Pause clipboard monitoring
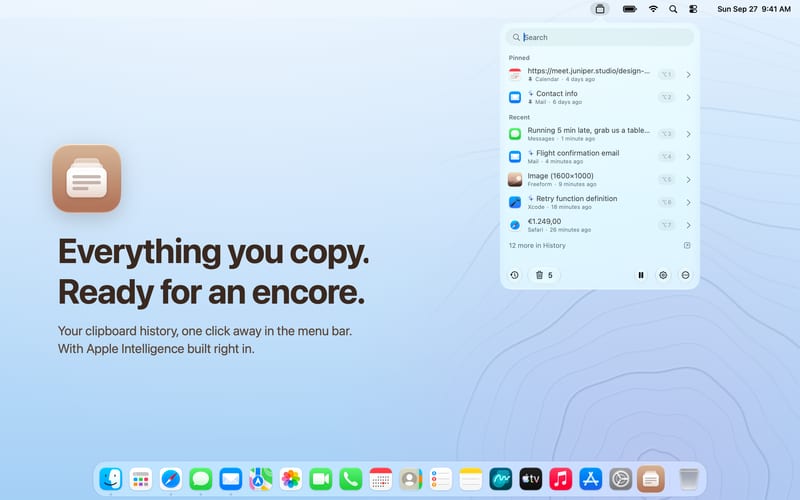 (641, 275)
